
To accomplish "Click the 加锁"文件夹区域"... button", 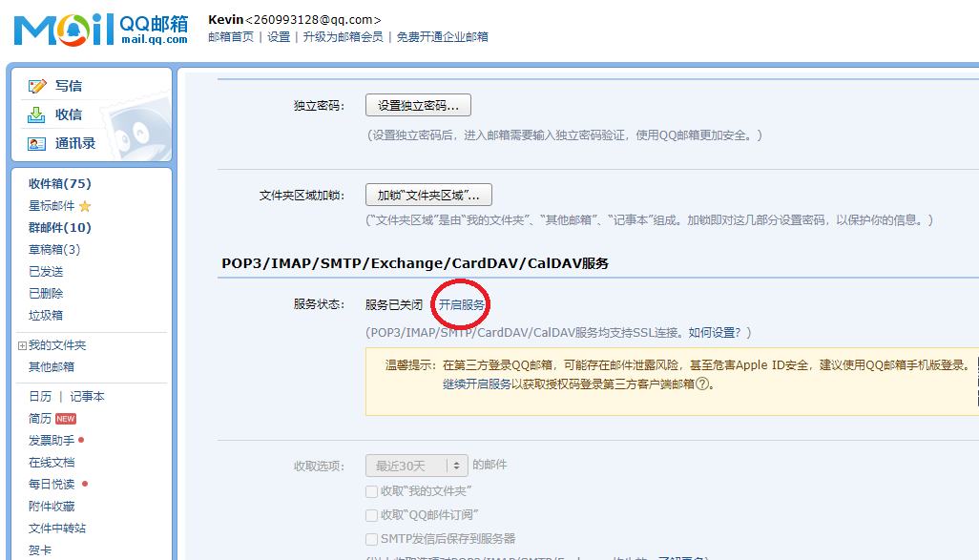I will (428, 196).
